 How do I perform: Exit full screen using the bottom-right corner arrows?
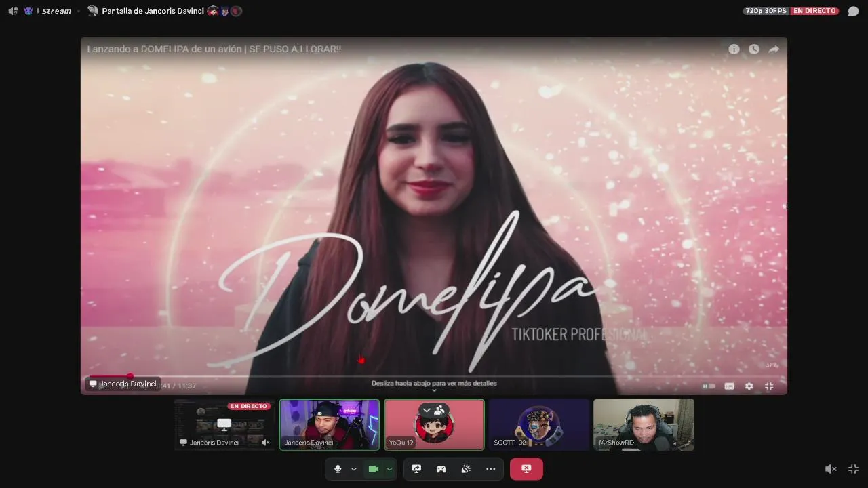pyautogui.click(x=854, y=469)
